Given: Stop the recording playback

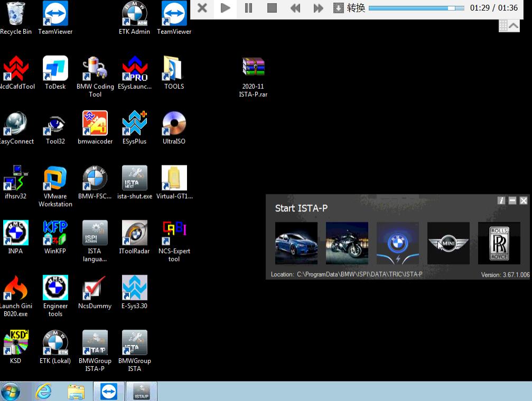Looking at the screenshot, I should coord(272,8).
